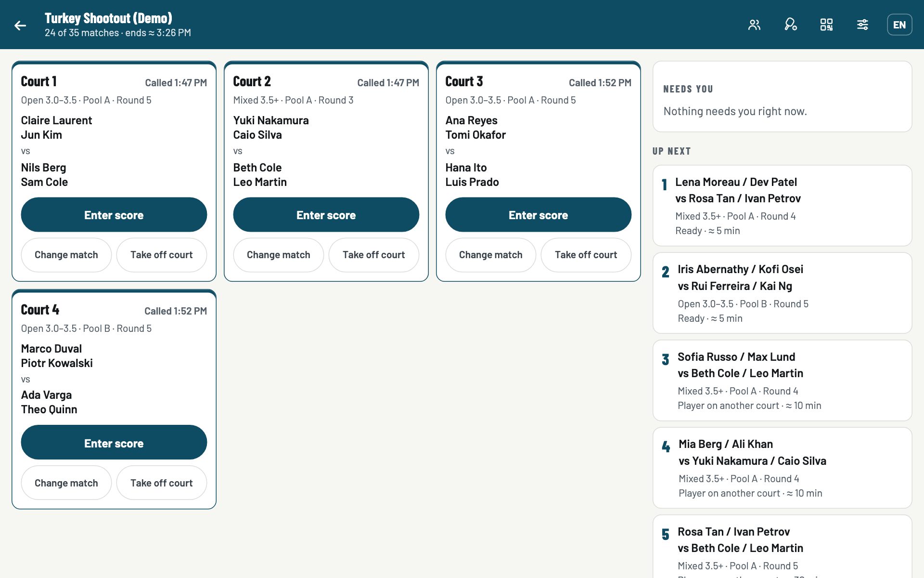Open Mia Berg / Ali Khan queue card

pyautogui.click(x=782, y=468)
